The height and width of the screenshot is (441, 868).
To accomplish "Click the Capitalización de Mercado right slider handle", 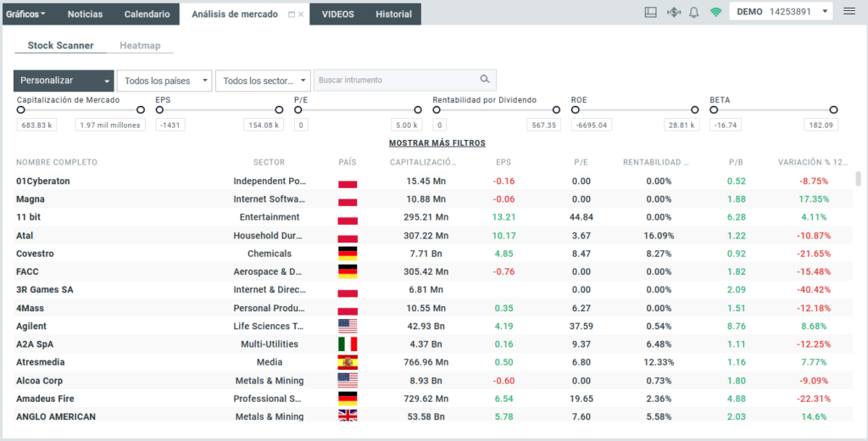I will pyautogui.click(x=141, y=109).
